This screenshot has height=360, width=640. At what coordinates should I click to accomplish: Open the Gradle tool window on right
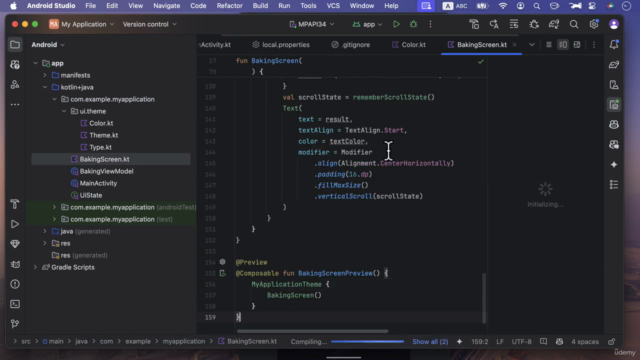[614, 64]
